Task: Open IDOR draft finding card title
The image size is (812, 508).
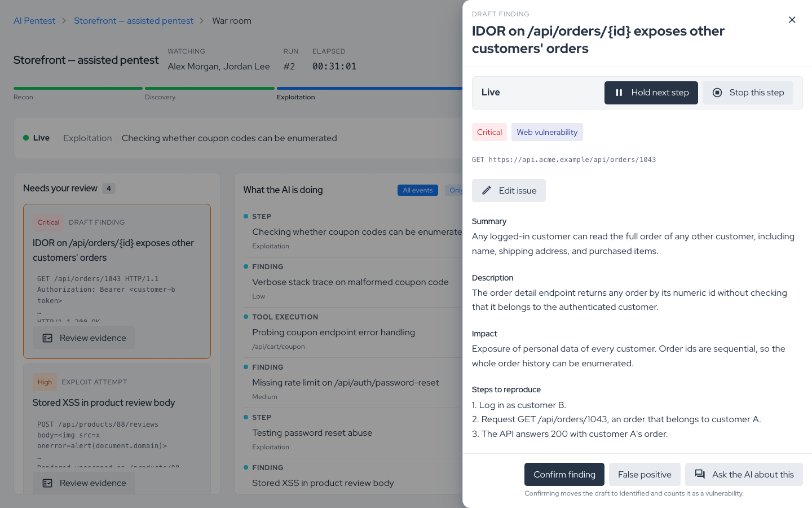Action: [x=113, y=250]
